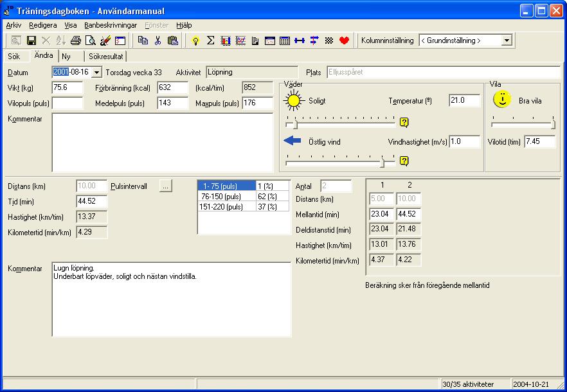Click the checkered flag race icon

click(x=328, y=40)
